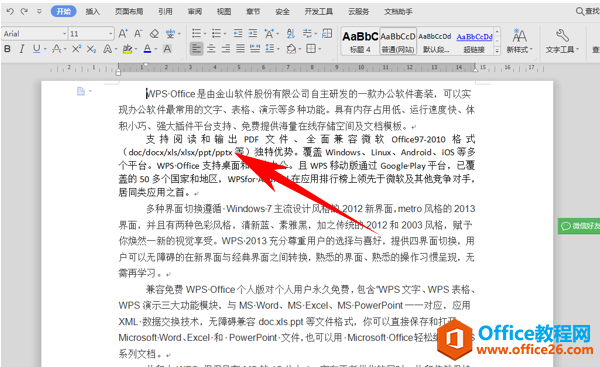Click the Redo arrow icon
The width and height of the screenshot is (600, 367).
pos(24,11)
